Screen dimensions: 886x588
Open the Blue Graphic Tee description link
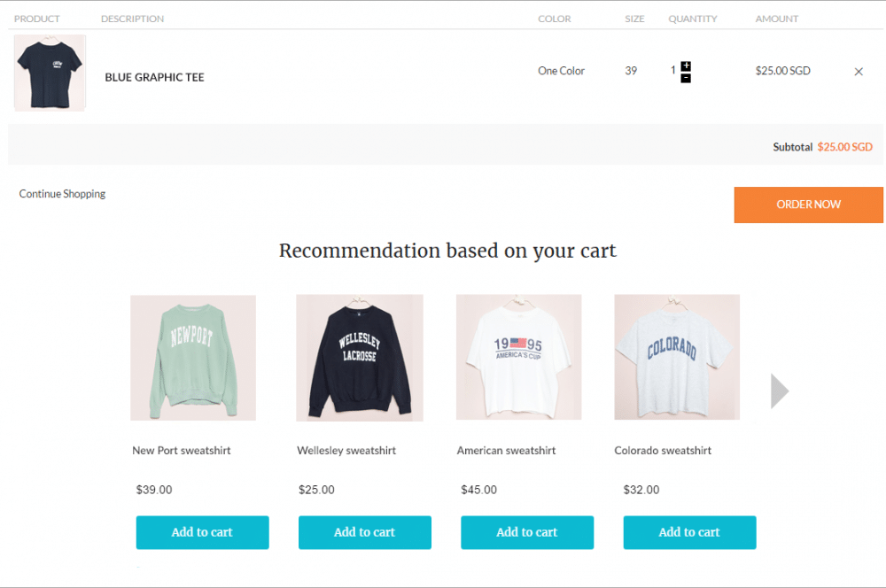click(x=154, y=77)
